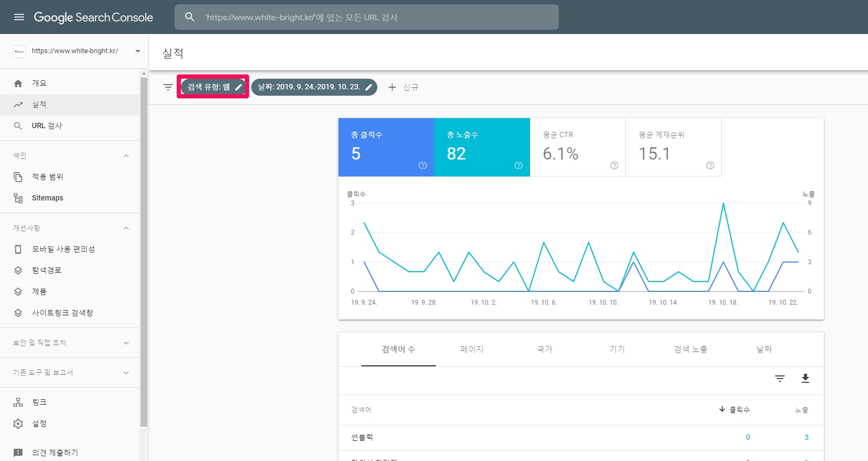
Task: Click the filter list icon beside chips
Action: tap(168, 87)
